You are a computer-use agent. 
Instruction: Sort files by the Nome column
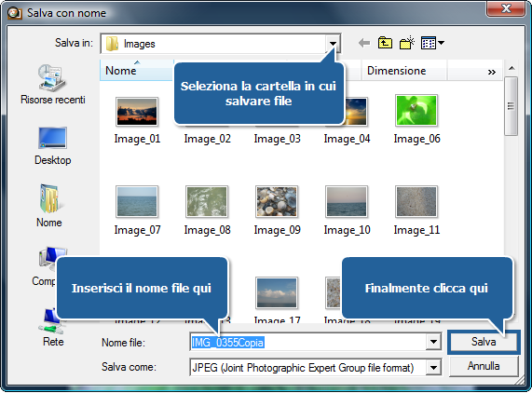[137, 70]
